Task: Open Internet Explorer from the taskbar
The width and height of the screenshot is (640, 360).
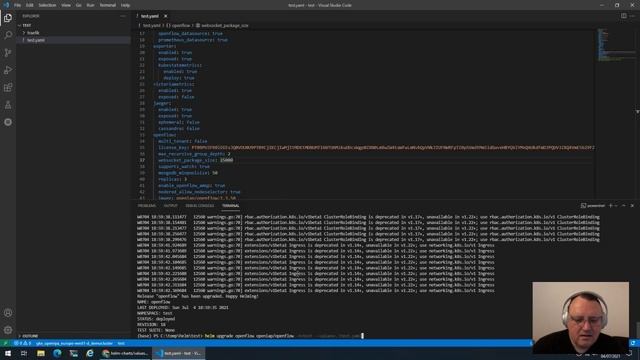Action: [90, 353]
